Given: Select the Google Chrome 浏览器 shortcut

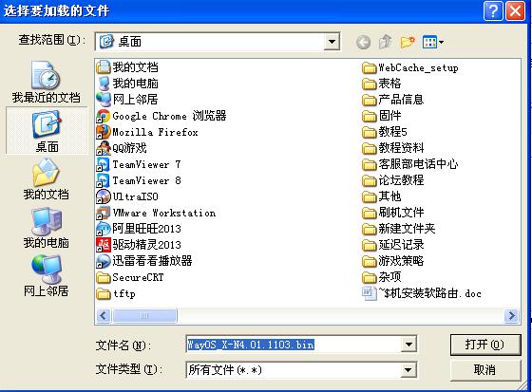Looking at the screenshot, I should [161, 116].
